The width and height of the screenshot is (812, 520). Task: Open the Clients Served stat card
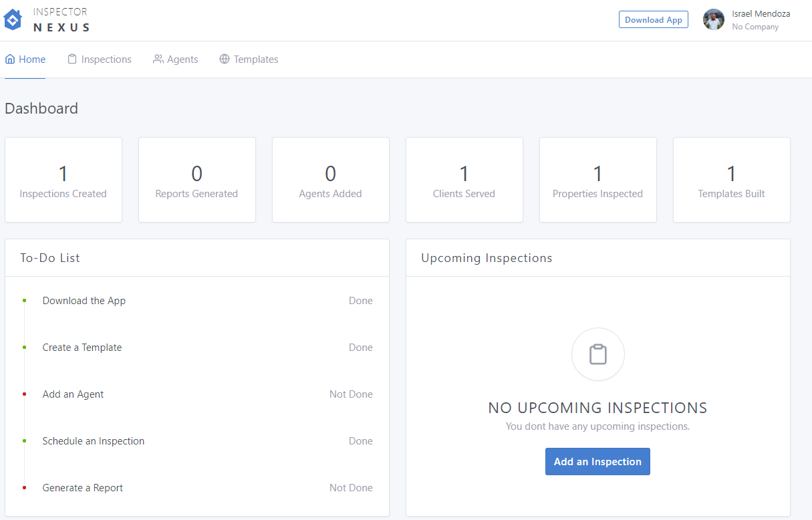464,180
